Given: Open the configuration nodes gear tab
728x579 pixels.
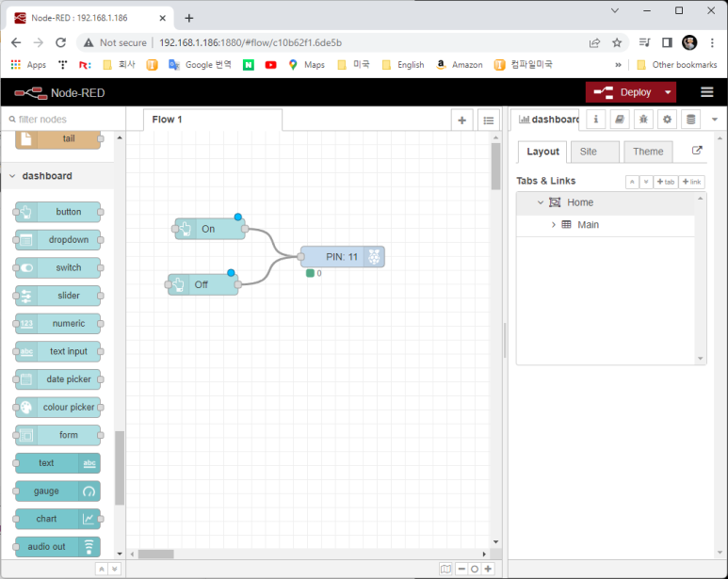Looking at the screenshot, I should point(668,120).
